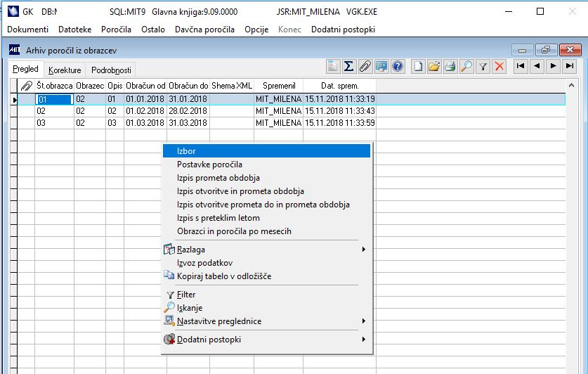Go to the next record arrow
The width and height of the screenshot is (588, 374).
[x=553, y=66]
